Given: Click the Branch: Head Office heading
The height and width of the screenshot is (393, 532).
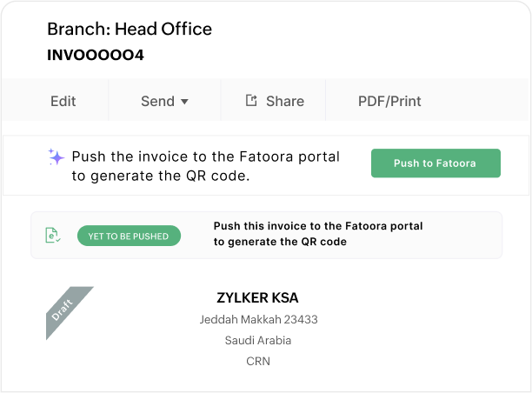Looking at the screenshot, I should (130, 29).
